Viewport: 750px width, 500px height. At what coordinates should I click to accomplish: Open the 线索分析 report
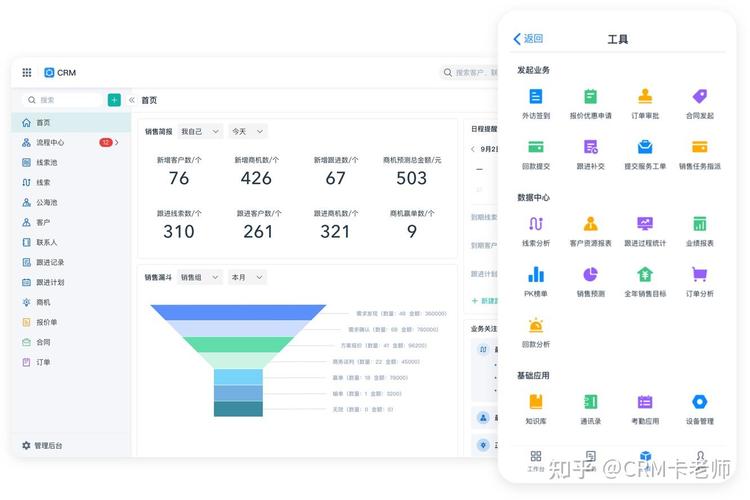click(536, 231)
